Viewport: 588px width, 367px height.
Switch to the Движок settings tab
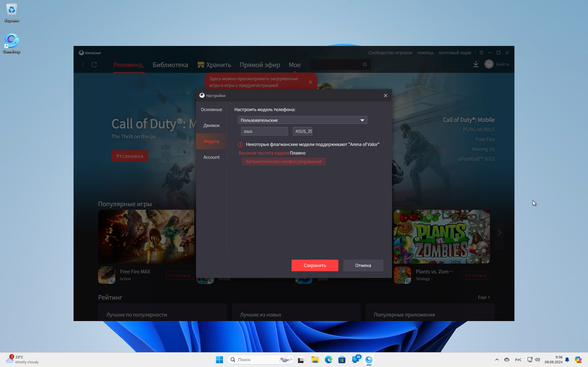[x=211, y=125]
